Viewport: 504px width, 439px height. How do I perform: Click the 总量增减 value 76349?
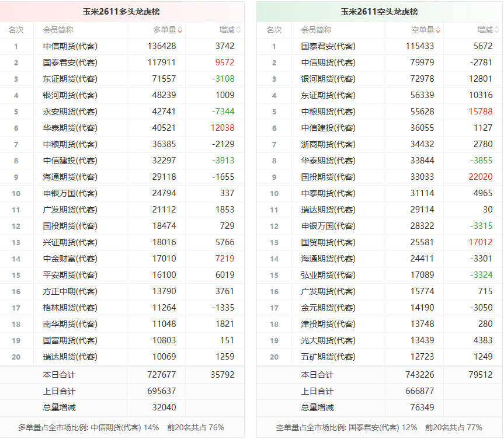tap(422, 407)
